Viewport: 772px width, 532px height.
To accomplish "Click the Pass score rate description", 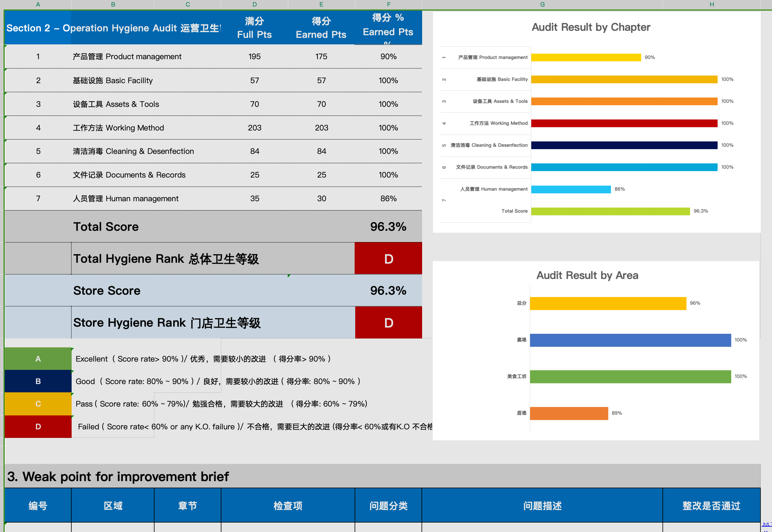I will pyautogui.click(x=221, y=404).
